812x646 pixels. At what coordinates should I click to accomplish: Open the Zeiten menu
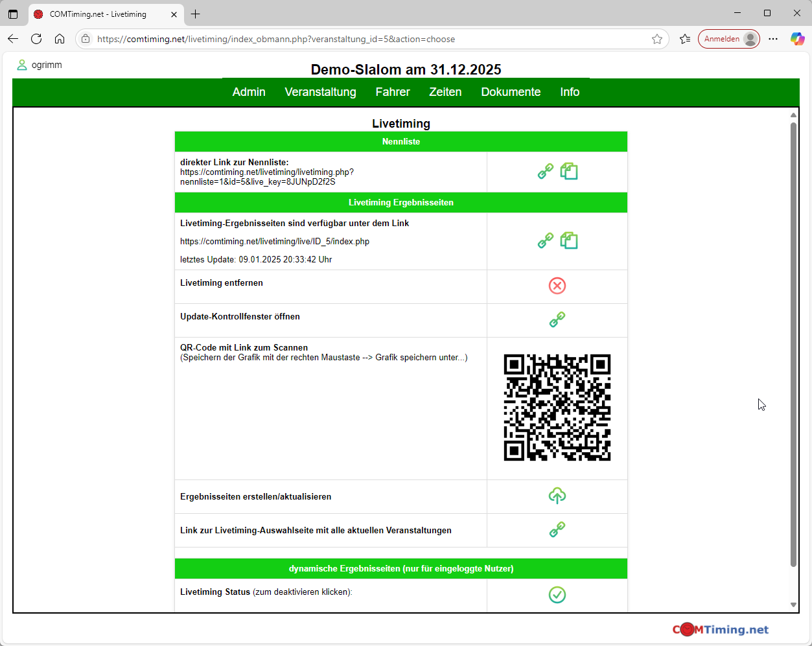[x=445, y=92]
